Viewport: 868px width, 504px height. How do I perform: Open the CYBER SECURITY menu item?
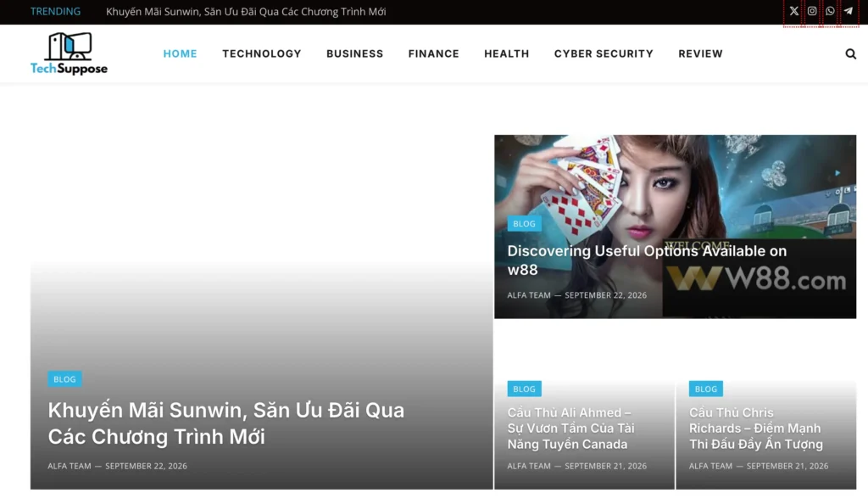point(604,53)
